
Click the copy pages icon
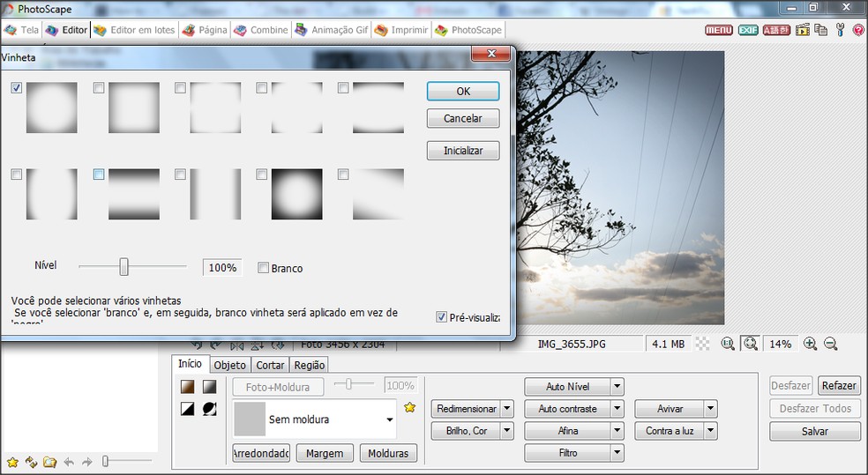pyautogui.click(x=820, y=30)
